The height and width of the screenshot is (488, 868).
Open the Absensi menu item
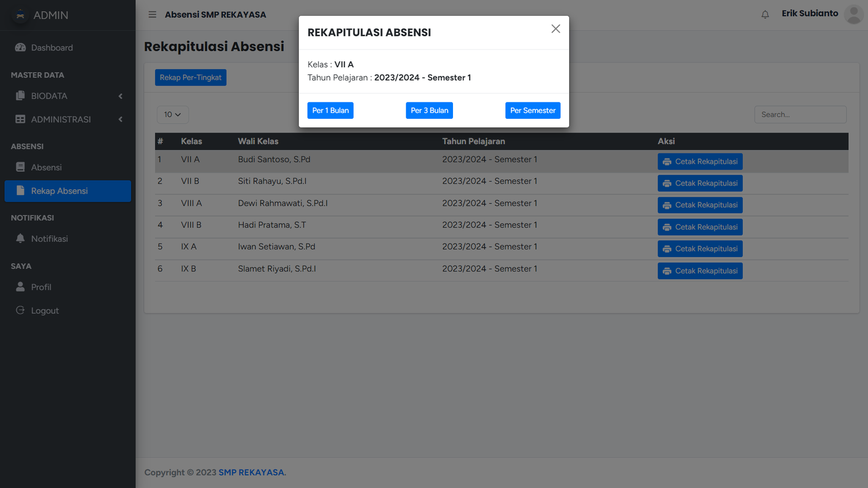click(46, 168)
